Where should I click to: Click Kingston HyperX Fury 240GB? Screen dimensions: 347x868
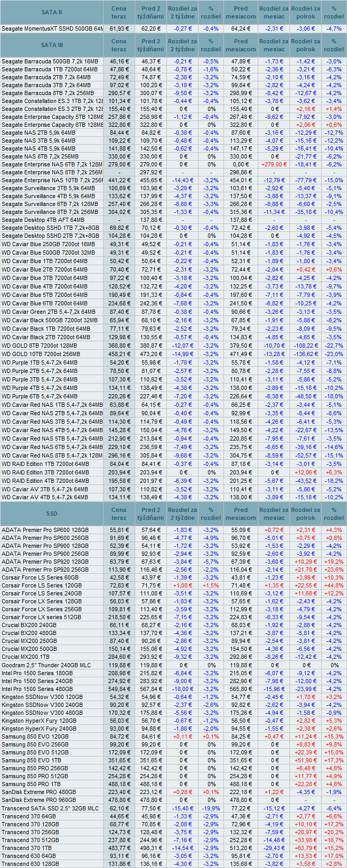click(x=39, y=729)
